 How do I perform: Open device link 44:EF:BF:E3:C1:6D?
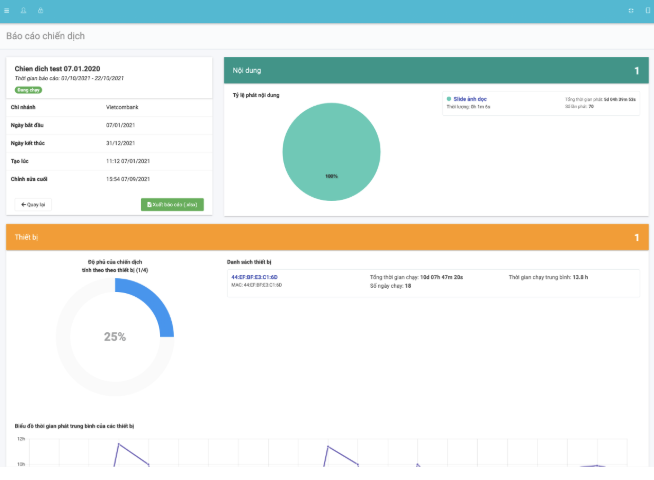[x=254, y=276]
